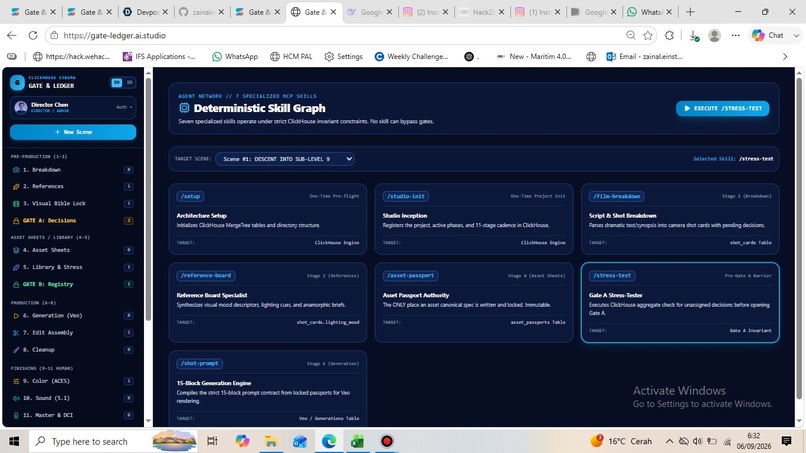The height and width of the screenshot is (453, 806).
Task: Switch to the (2) Instagram browser tab
Action: [x=426, y=12]
